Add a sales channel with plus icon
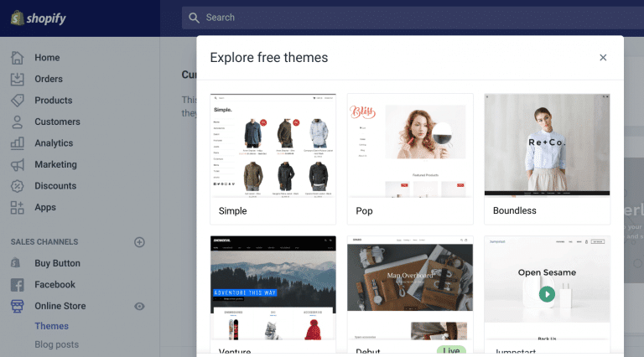Image resolution: width=644 pixels, height=357 pixels. [x=140, y=242]
